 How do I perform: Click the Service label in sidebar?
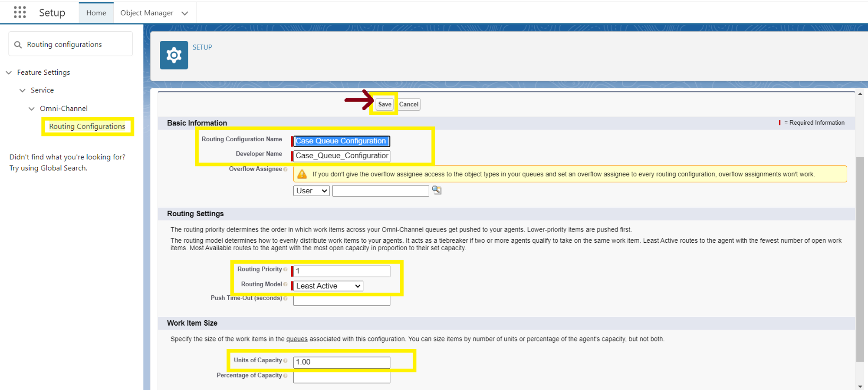[42, 90]
